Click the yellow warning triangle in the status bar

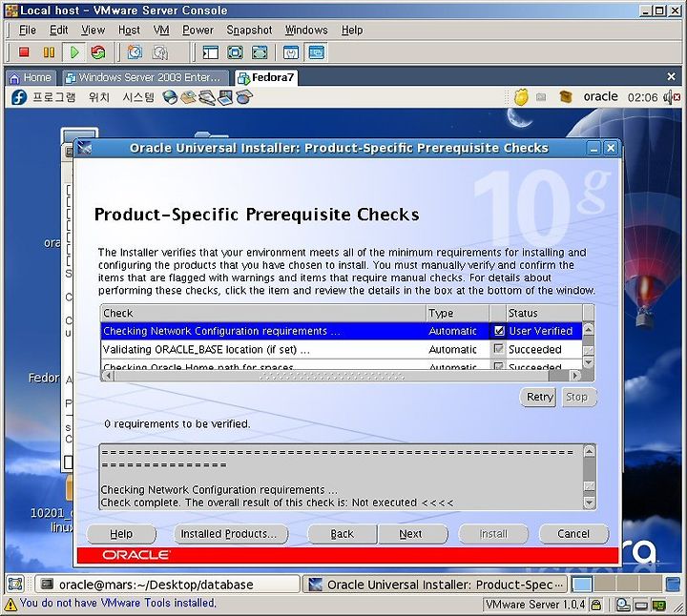pos(10,605)
